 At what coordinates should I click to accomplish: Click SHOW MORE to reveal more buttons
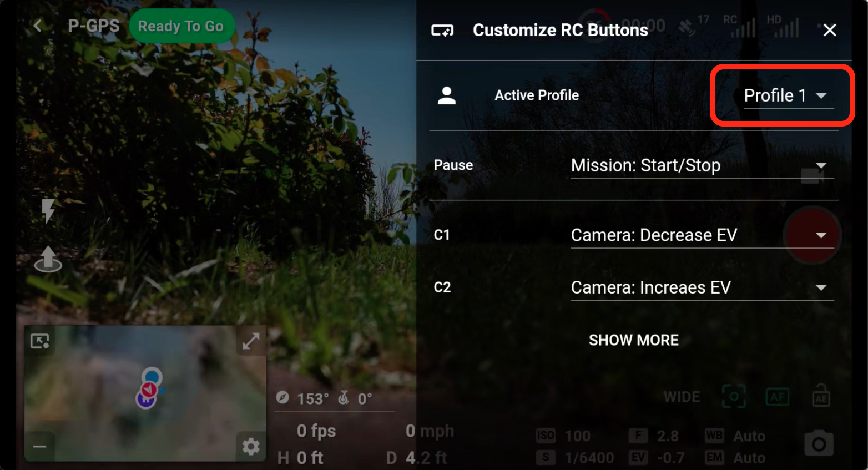633,340
